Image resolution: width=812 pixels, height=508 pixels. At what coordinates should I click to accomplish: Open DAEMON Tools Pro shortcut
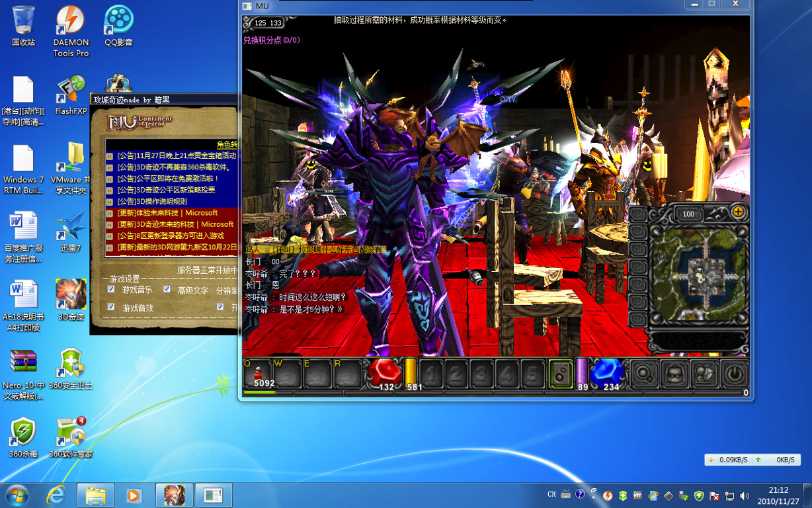point(71,31)
